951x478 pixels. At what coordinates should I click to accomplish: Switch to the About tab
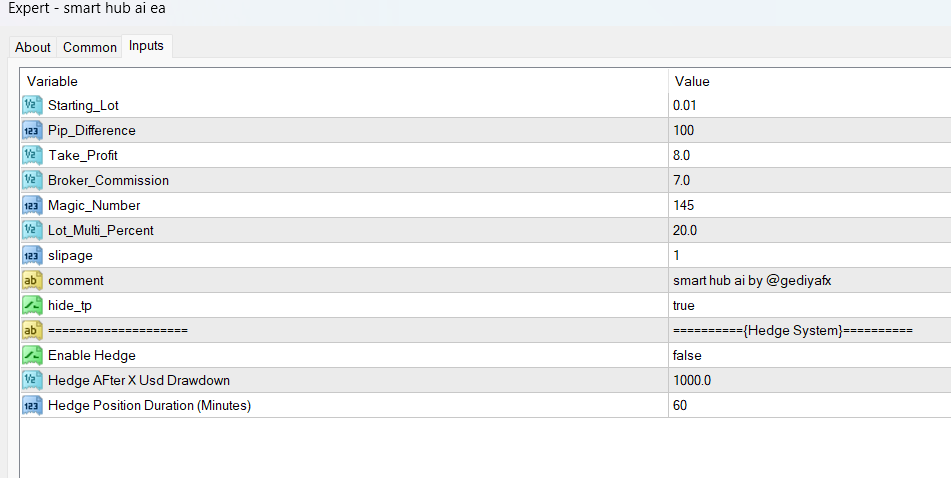click(x=33, y=47)
